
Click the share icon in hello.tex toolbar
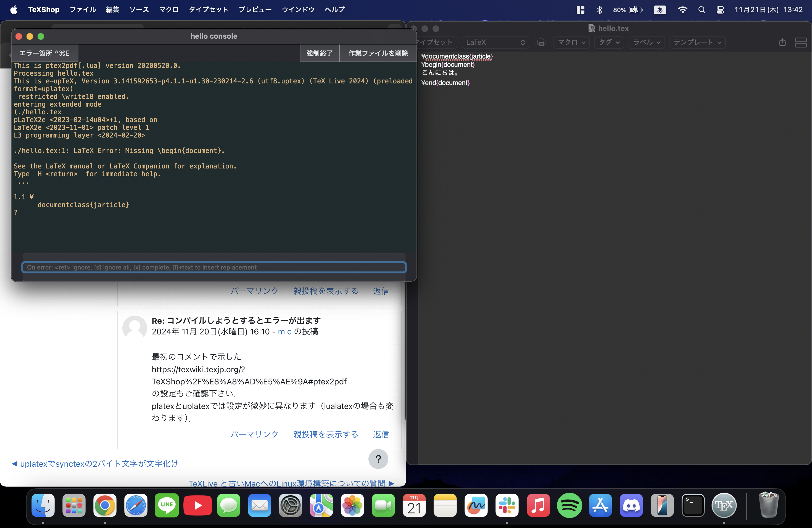(782, 42)
